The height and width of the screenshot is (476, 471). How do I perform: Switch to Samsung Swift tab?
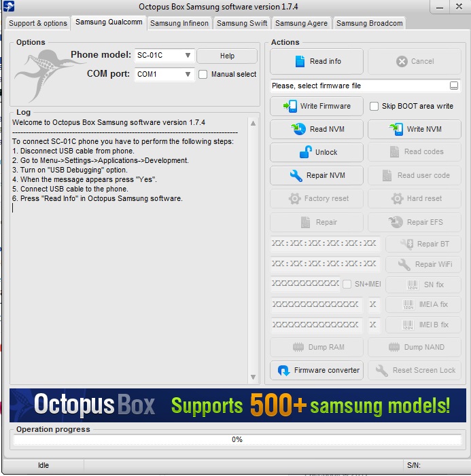coord(242,23)
